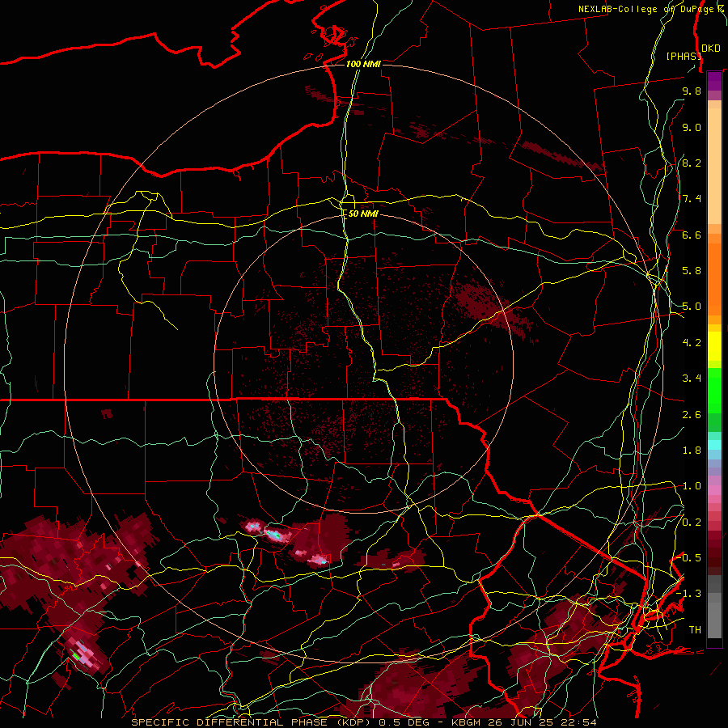This screenshot has width=728, height=728.
Task: Pick the purple top segment of color bar
Action: point(714,81)
